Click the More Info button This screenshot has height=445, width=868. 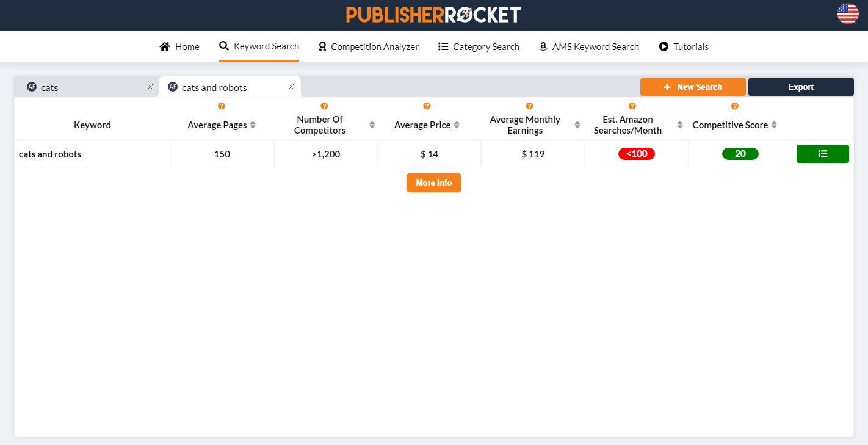434,183
